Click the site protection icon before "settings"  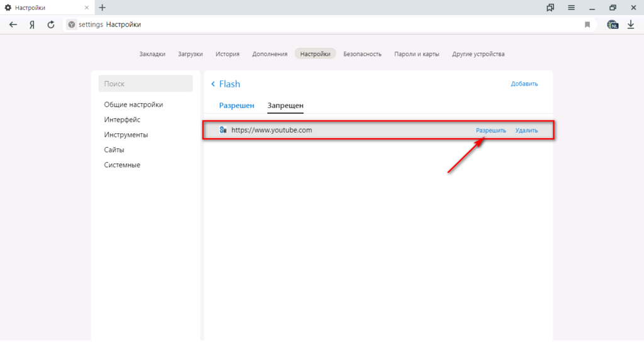[72, 25]
